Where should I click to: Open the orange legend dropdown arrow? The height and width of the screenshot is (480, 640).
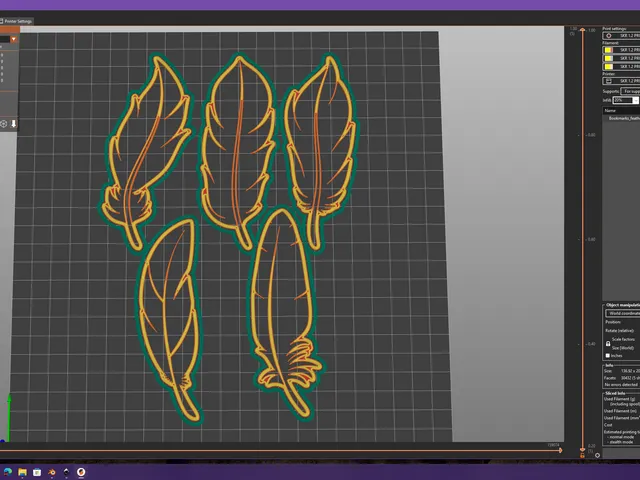point(13,39)
